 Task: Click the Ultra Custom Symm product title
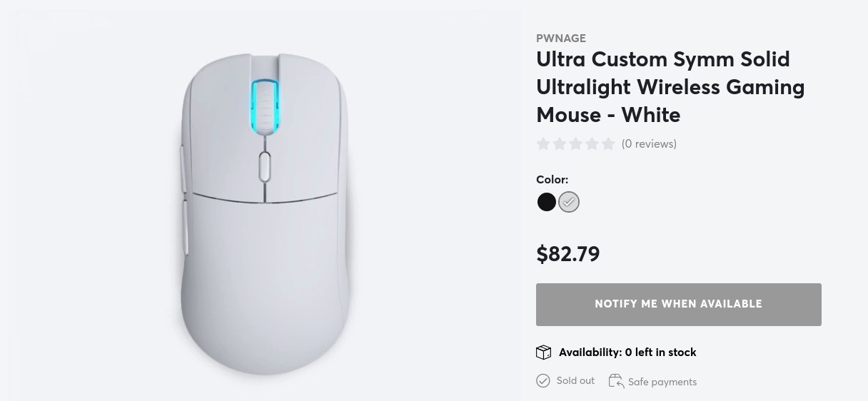pyautogui.click(x=670, y=87)
